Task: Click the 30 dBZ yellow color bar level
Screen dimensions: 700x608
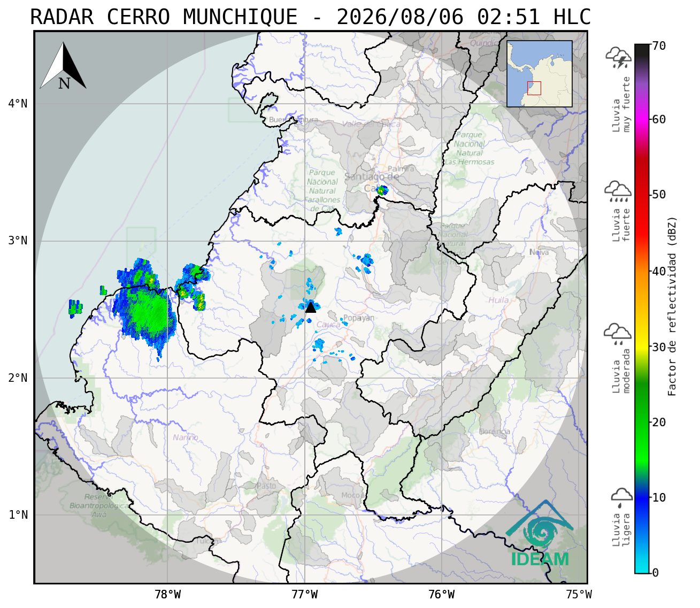Action: [642, 347]
